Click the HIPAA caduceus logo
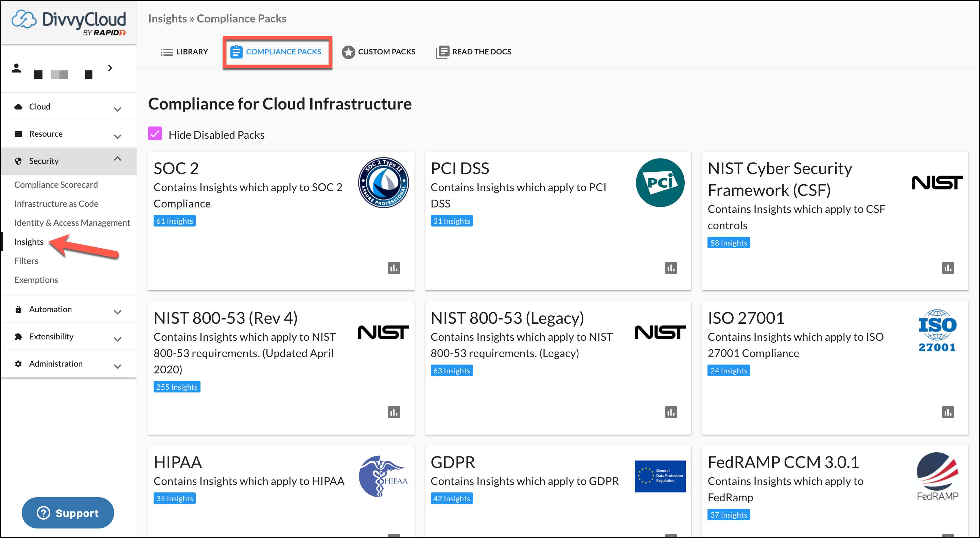Viewport: 980px width, 538px height. pos(384,476)
